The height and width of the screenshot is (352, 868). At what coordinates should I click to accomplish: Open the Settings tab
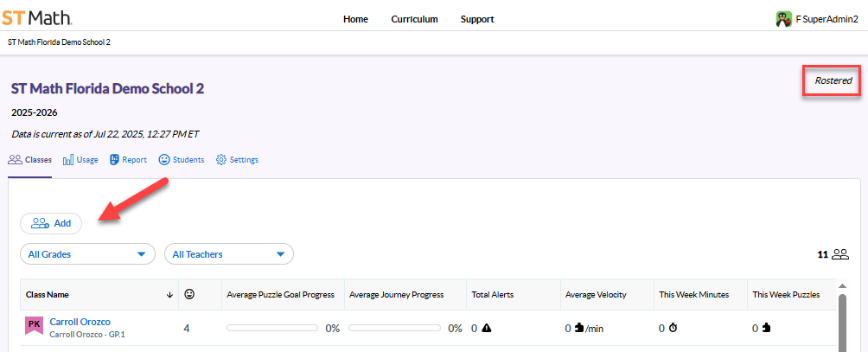[x=237, y=160]
